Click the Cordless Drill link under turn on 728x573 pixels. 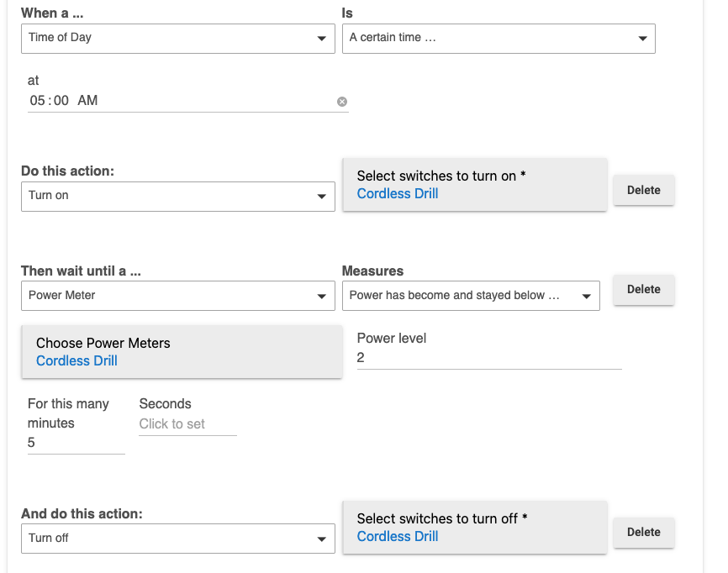[398, 194]
